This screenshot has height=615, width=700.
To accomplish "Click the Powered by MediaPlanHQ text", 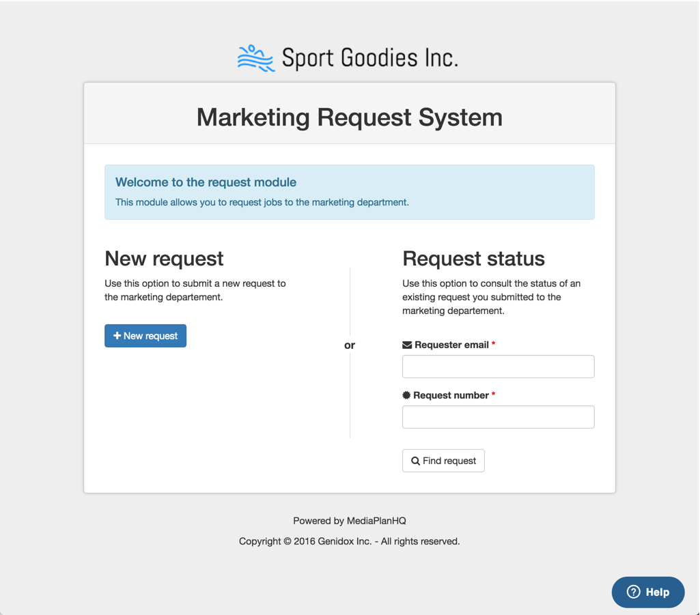I will [x=350, y=521].
